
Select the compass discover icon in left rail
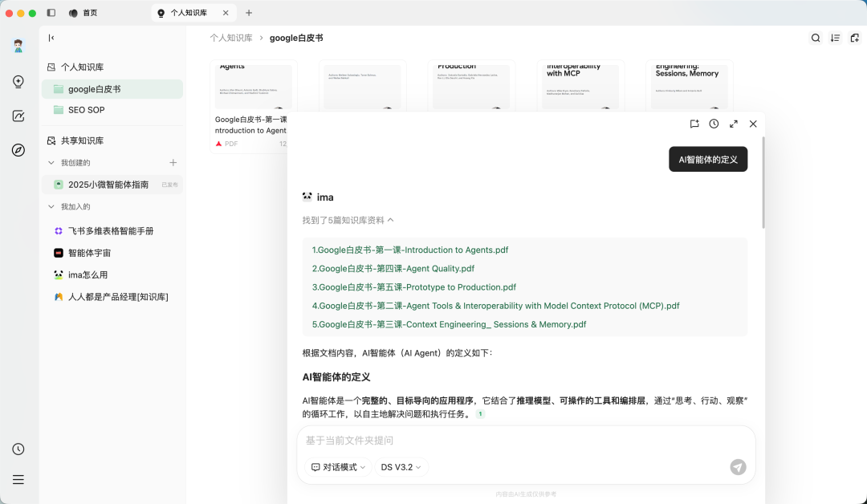click(18, 150)
